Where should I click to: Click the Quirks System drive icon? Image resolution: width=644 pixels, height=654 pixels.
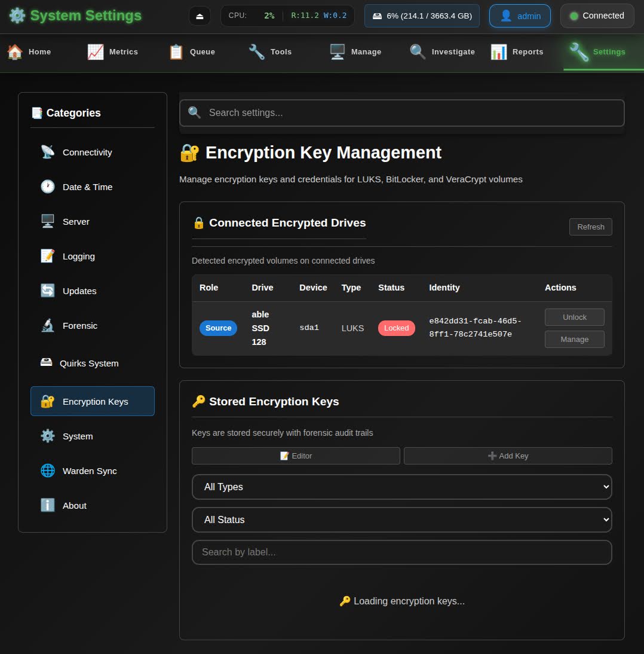click(46, 362)
